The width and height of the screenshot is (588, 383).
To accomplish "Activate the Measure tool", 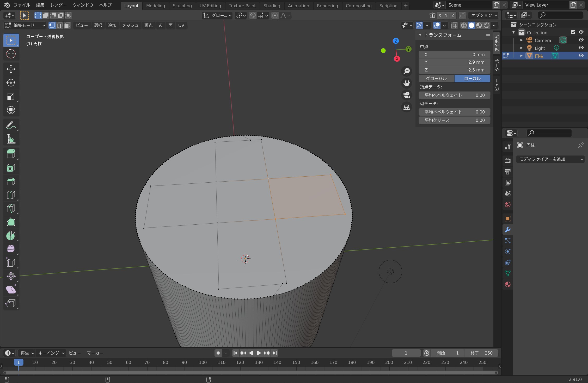I will [11, 139].
